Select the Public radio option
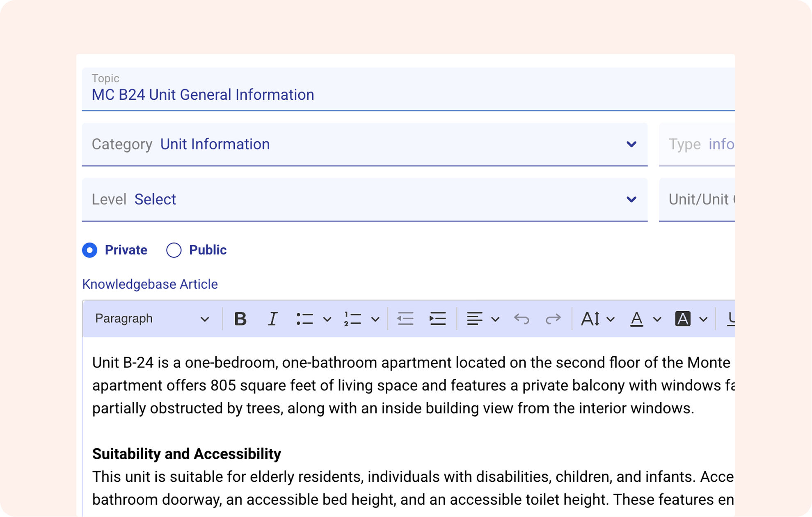 pos(174,250)
